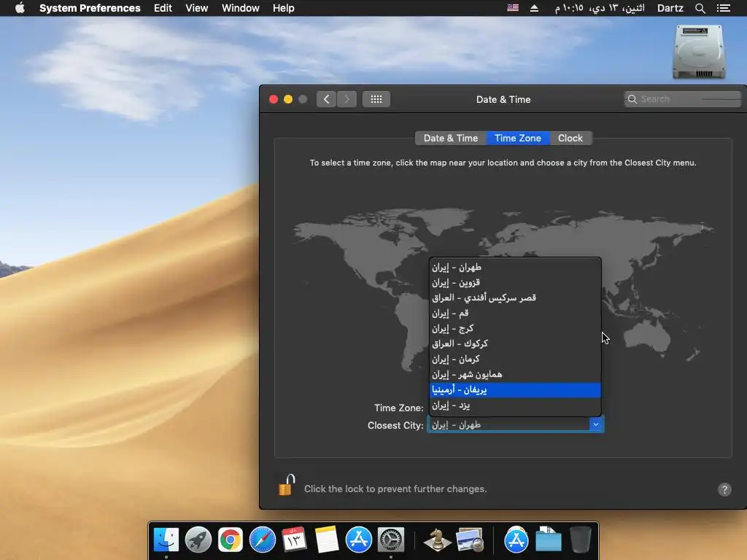
Task: Open the Edit menu
Action: pyautogui.click(x=163, y=8)
